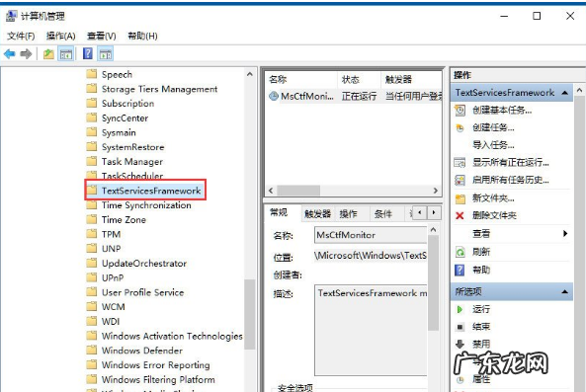Click the 启用所有任务历史 icon
This screenshot has height=392, width=586.
pos(460,181)
